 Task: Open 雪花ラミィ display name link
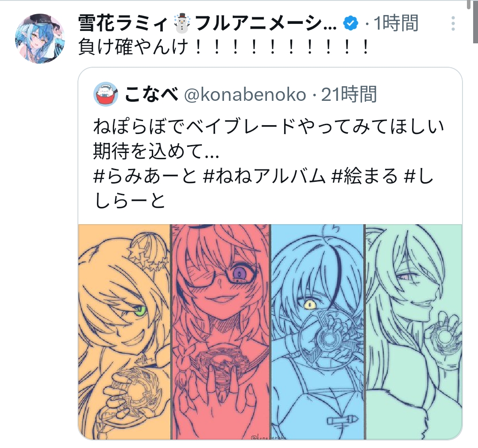click(x=207, y=23)
